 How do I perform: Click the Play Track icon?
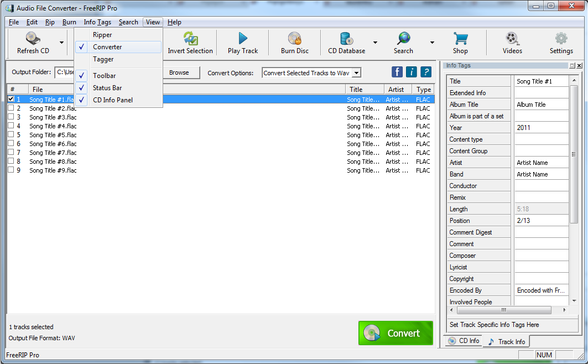(x=243, y=38)
